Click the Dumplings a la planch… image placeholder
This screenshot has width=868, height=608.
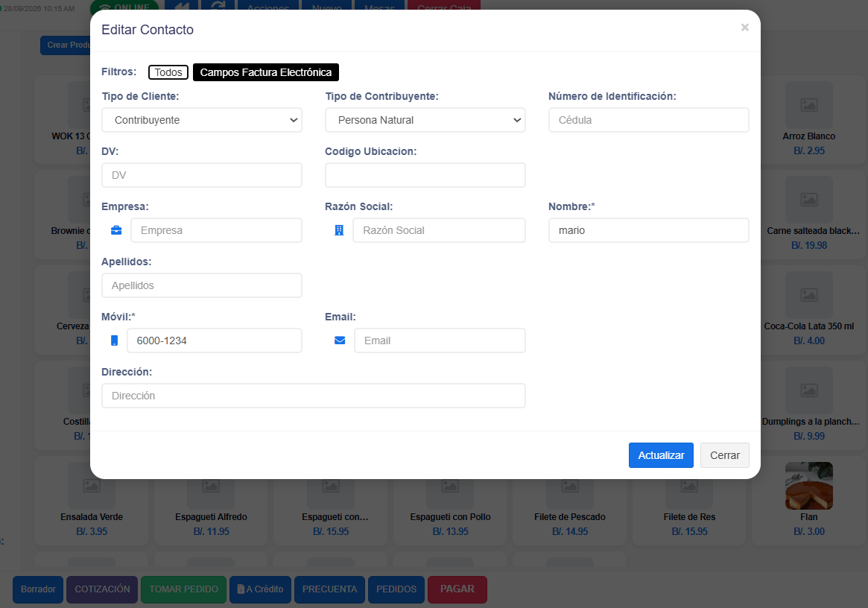click(x=809, y=390)
